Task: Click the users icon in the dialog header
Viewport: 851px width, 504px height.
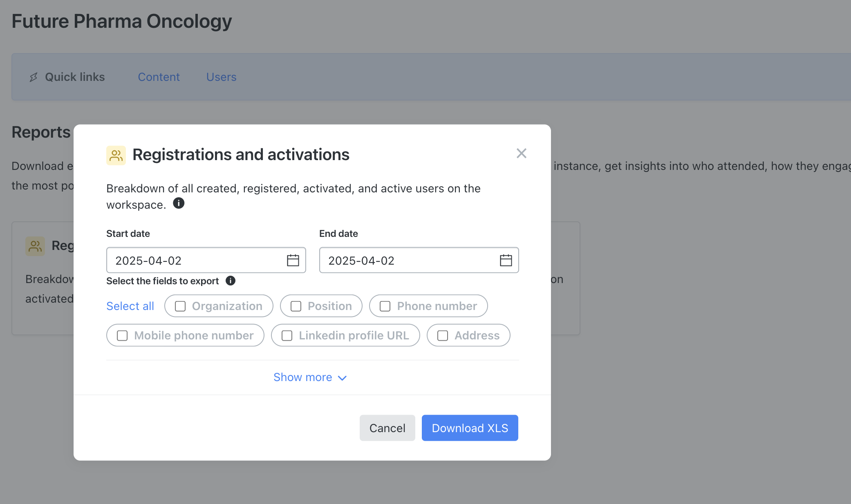Action: (116, 155)
